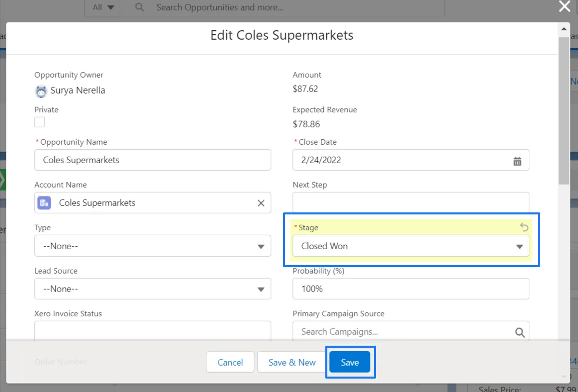The height and width of the screenshot is (392, 578).
Task: Click the Edit Coles Supermarkets dialog title
Action: pos(282,35)
